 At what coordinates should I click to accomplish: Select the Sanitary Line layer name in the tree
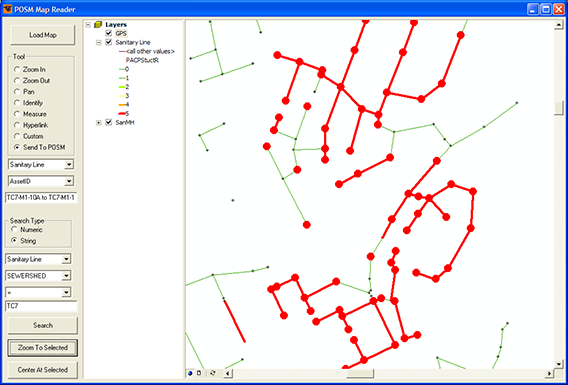pos(133,42)
